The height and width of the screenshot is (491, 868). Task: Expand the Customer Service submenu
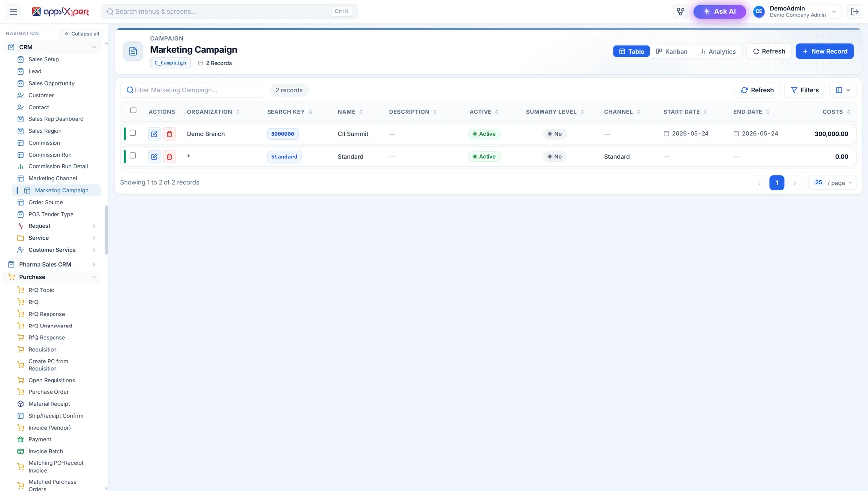coord(56,250)
